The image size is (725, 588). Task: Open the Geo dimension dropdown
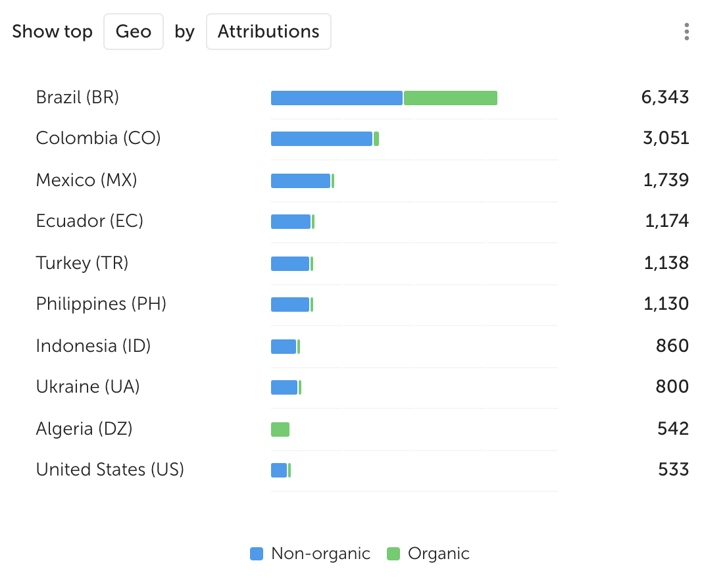coord(133,32)
